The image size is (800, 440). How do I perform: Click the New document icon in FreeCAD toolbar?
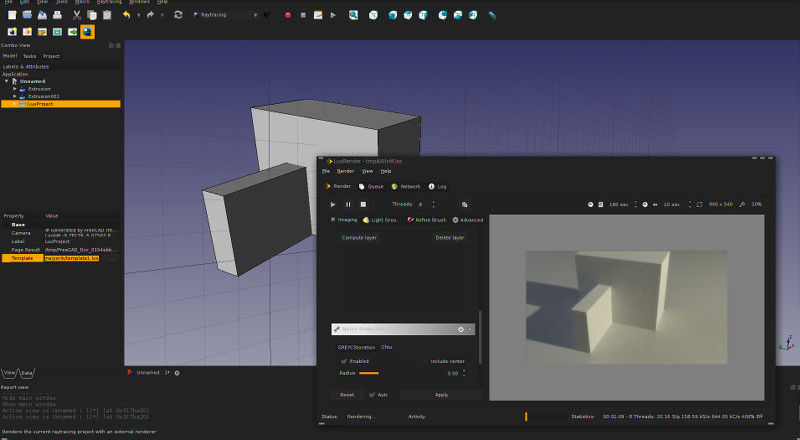[x=12, y=15]
